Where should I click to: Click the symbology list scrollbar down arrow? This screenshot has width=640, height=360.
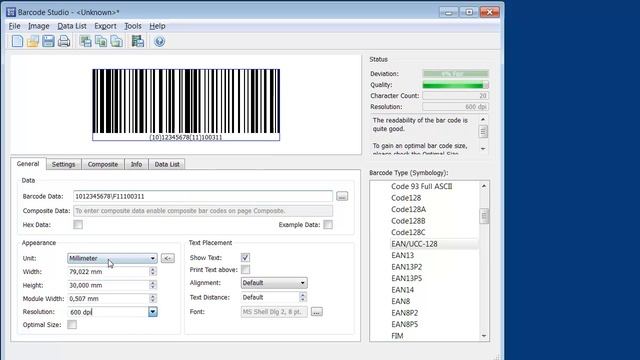click(484, 336)
